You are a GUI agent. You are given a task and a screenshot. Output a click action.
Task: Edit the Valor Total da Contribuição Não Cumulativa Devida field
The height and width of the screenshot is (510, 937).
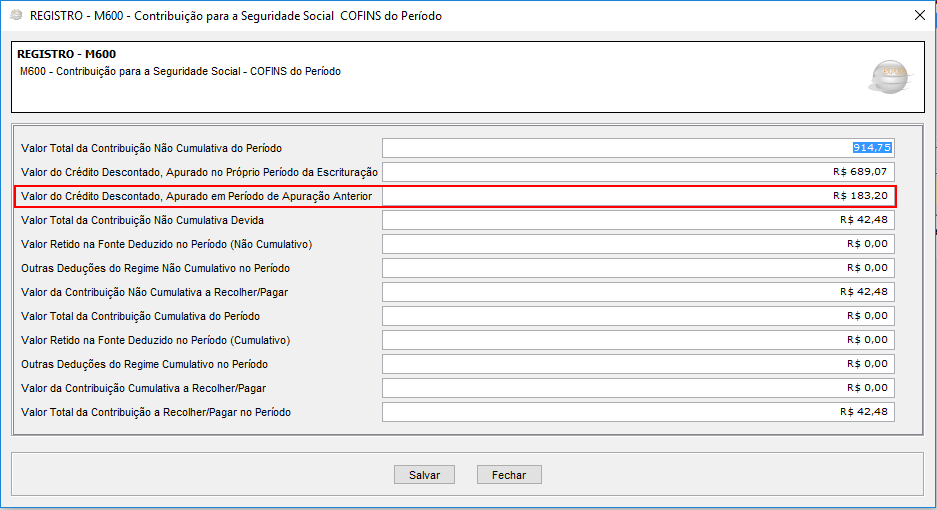tap(638, 220)
